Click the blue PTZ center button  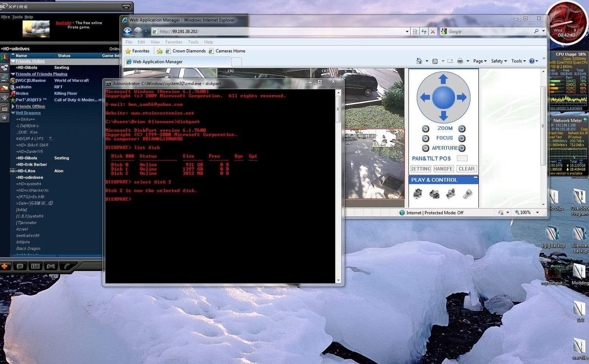(443, 97)
